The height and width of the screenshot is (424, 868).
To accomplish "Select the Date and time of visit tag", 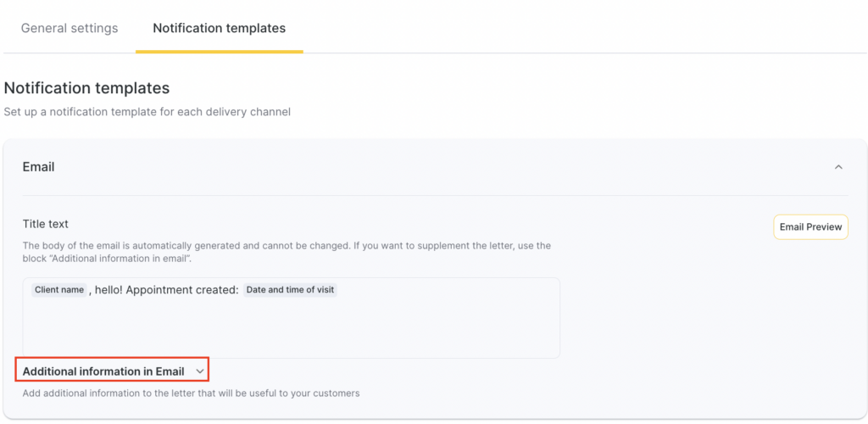I will [290, 290].
